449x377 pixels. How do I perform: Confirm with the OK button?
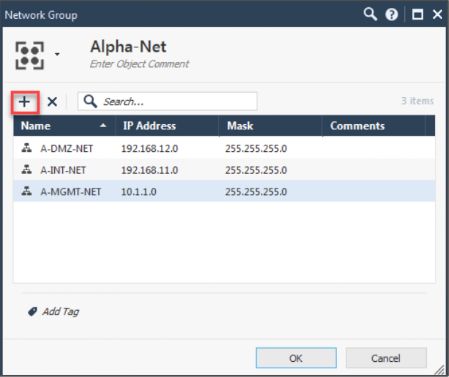[296, 358]
